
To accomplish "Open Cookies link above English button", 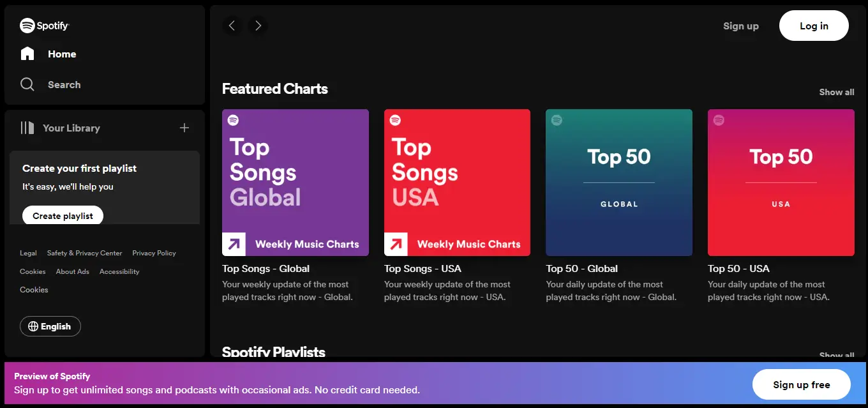I will (x=34, y=289).
